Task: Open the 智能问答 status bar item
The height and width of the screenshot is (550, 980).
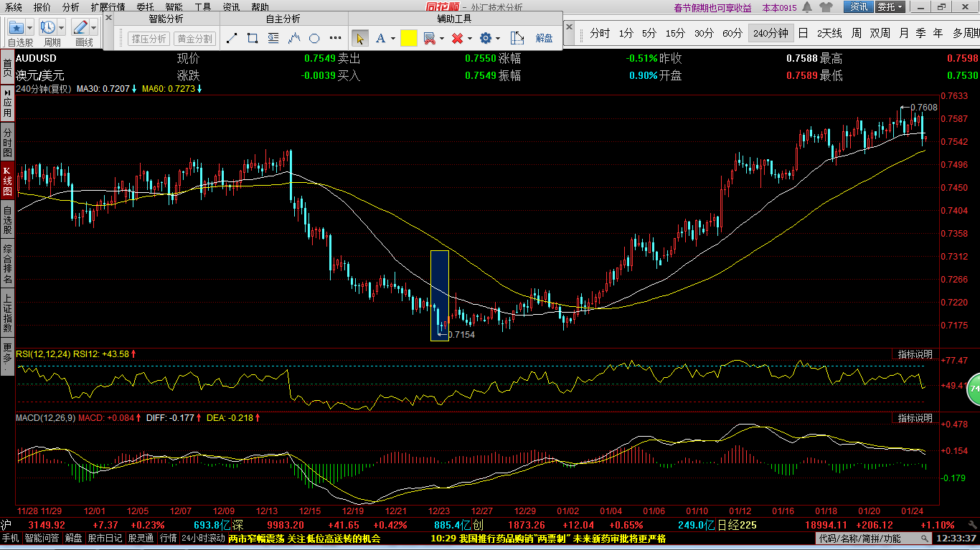Action: [x=42, y=539]
